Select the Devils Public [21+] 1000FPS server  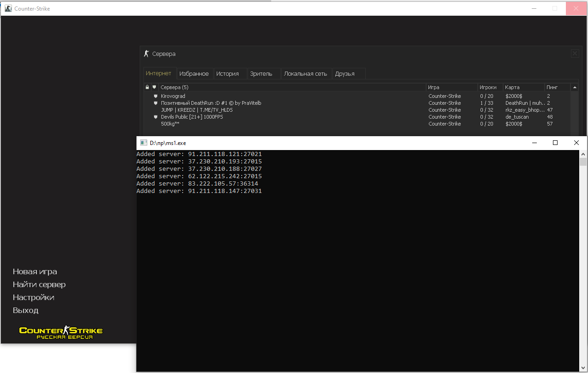pos(357,117)
